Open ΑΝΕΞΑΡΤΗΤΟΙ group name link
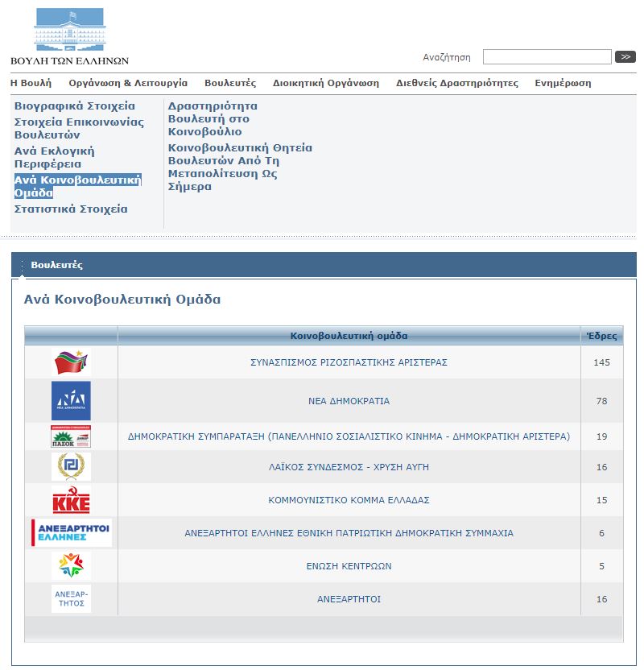 (349, 599)
